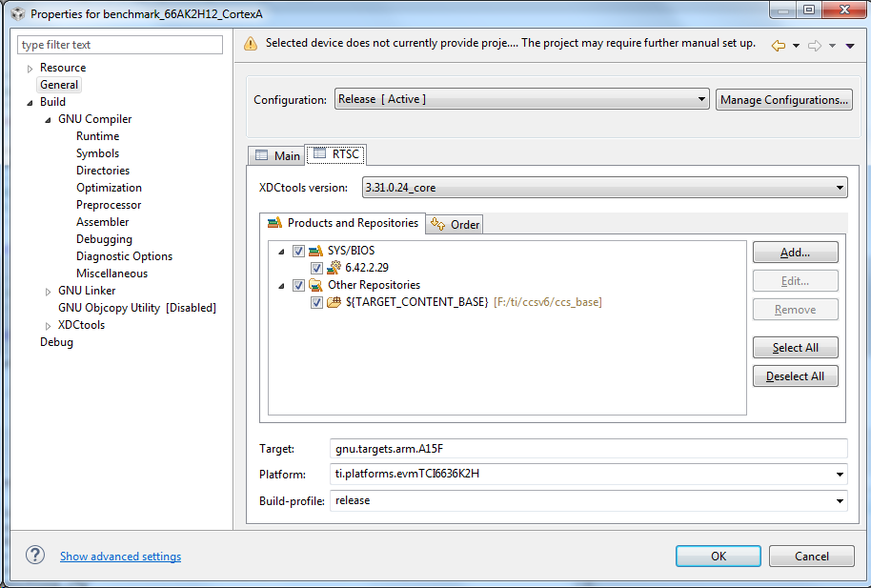Click the OK button
871x588 pixels.
click(719, 556)
